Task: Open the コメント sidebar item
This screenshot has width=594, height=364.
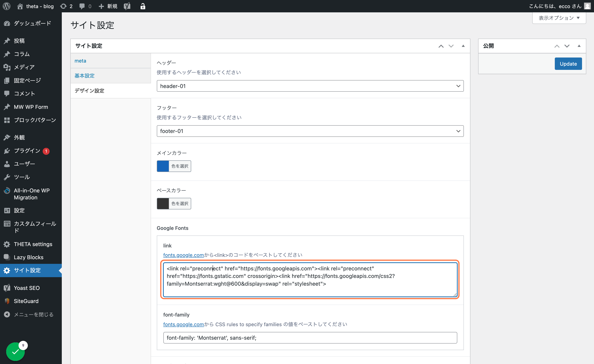Action: 31,93
